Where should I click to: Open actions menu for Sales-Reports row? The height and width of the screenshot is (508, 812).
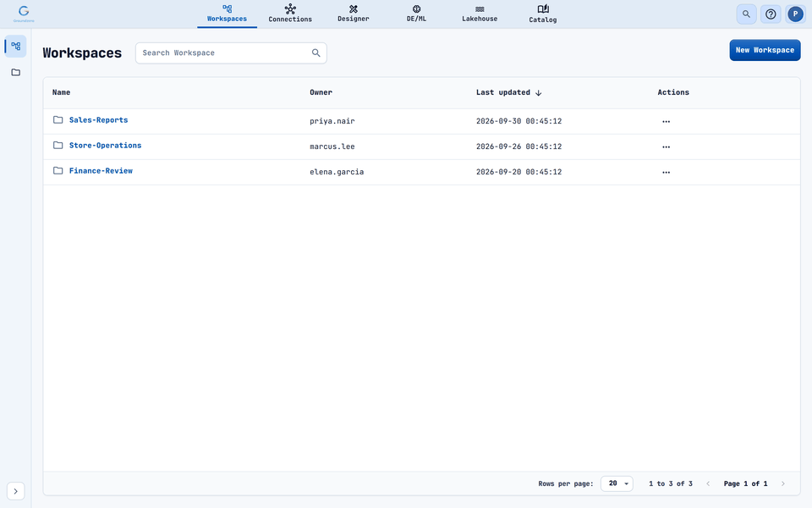click(666, 121)
